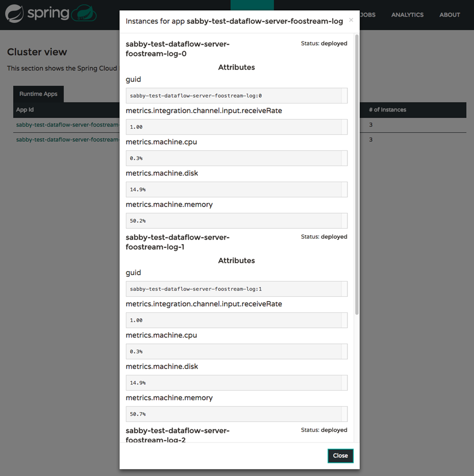The width and height of the screenshot is (474, 476).
Task: Select the Runtime Apps tab
Action: point(38,94)
